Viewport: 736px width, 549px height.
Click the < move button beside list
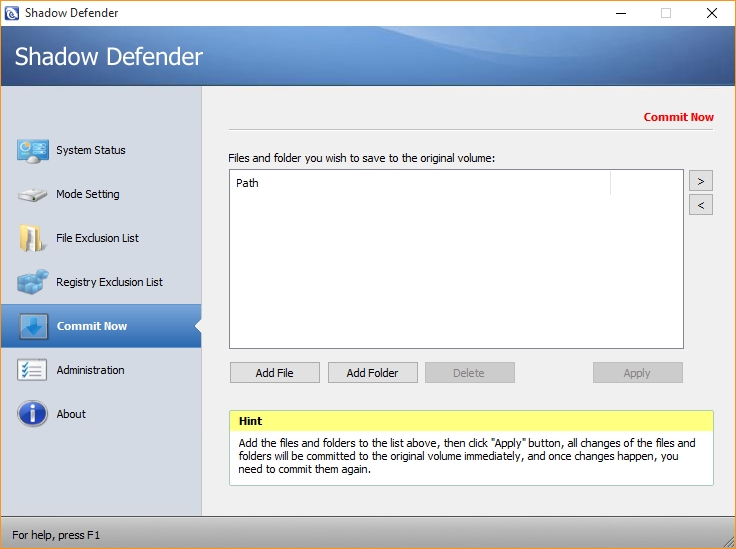tap(701, 205)
